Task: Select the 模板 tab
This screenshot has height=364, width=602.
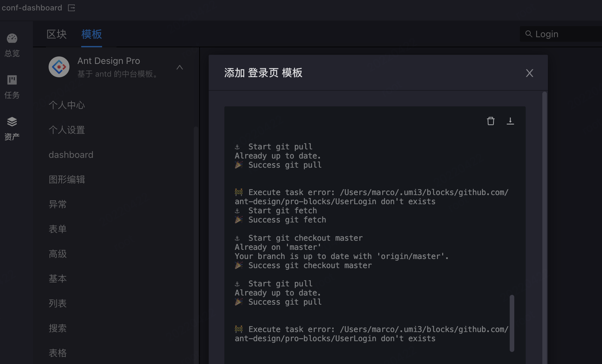Action: [92, 34]
